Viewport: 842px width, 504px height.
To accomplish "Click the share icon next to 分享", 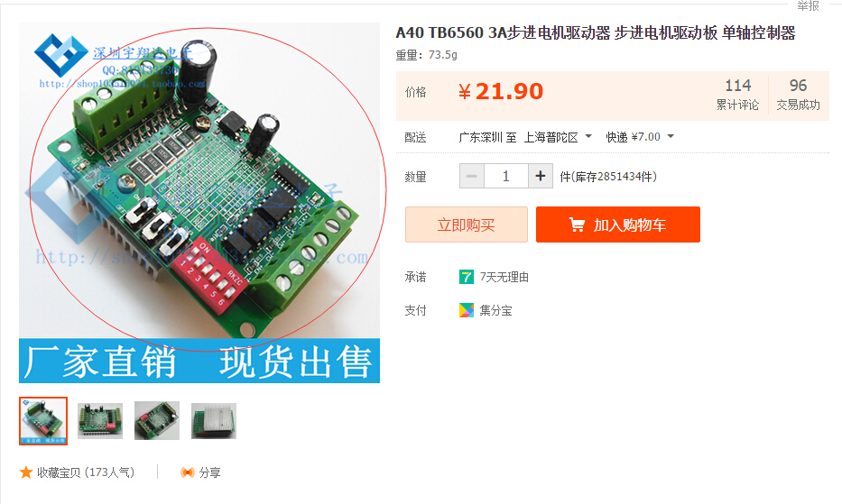I will coord(188,472).
